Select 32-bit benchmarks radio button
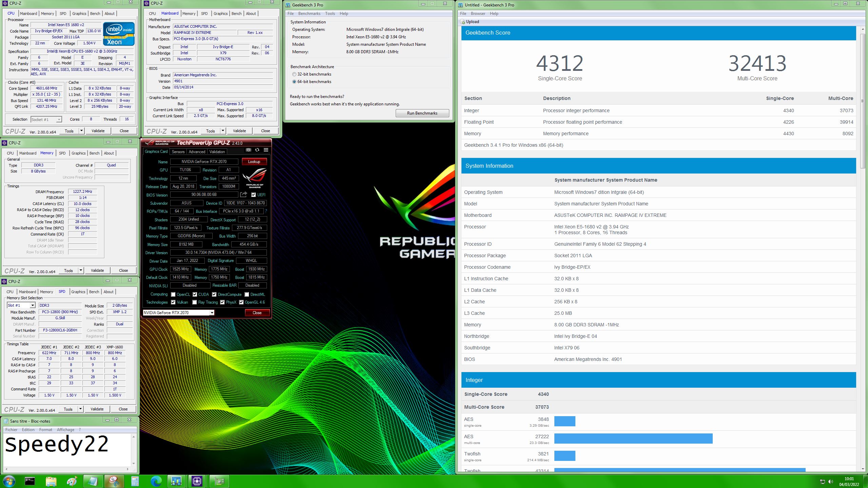 pyautogui.click(x=294, y=74)
